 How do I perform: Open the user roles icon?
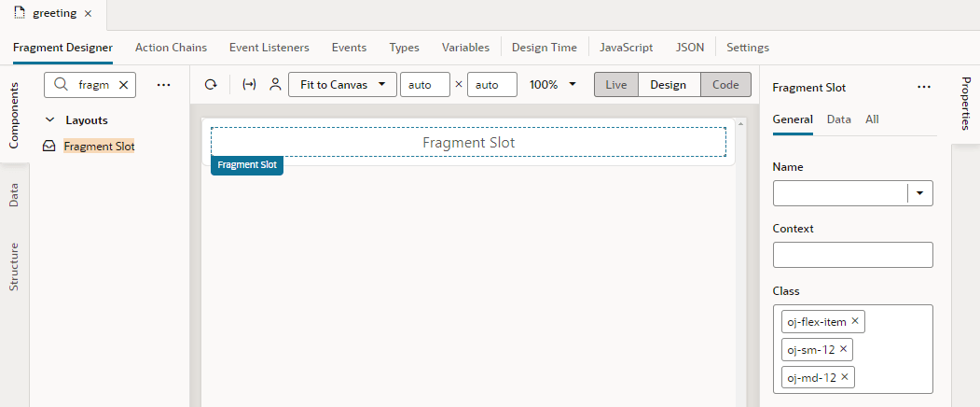pyautogui.click(x=275, y=85)
